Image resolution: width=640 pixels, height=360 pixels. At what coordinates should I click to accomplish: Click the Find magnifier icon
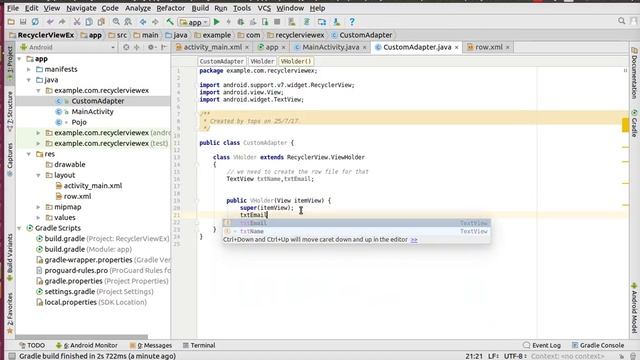pyautogui.click(x=116, y=22)
